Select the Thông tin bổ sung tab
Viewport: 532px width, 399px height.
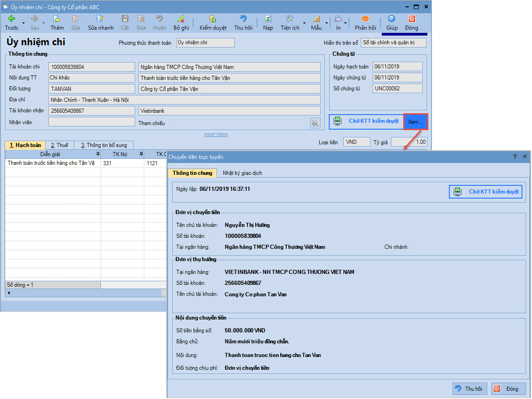pyautogui.click(x=104, y=145)
